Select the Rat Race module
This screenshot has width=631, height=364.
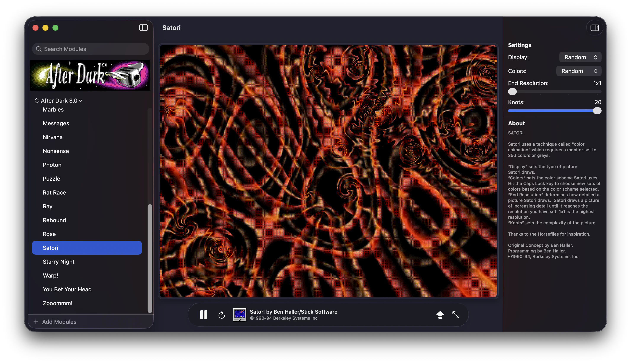pyautogui.click(x=87, y=193)
